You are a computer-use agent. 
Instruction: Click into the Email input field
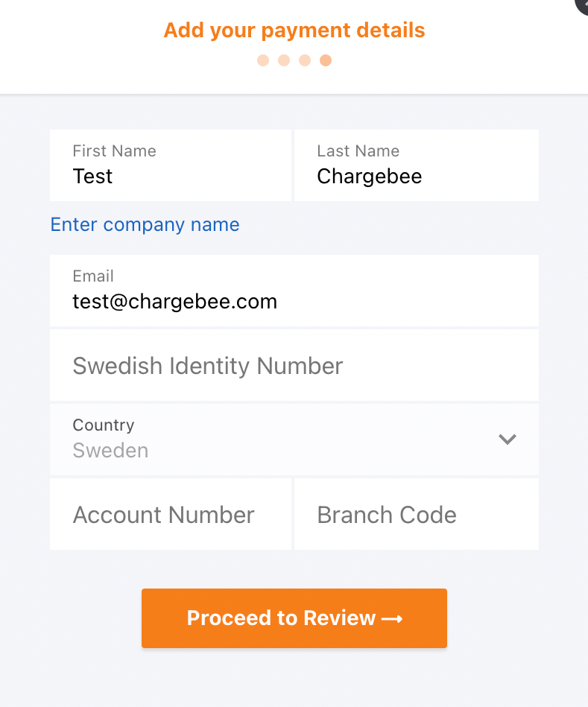294,301
